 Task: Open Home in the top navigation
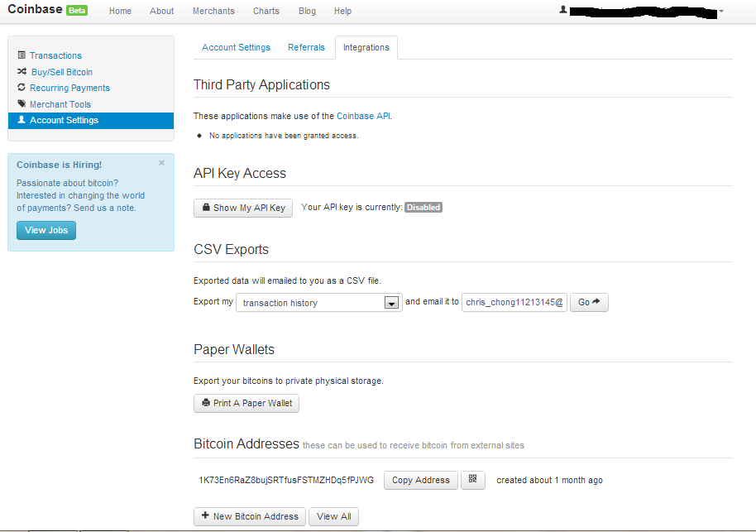[x=120, y=11]
